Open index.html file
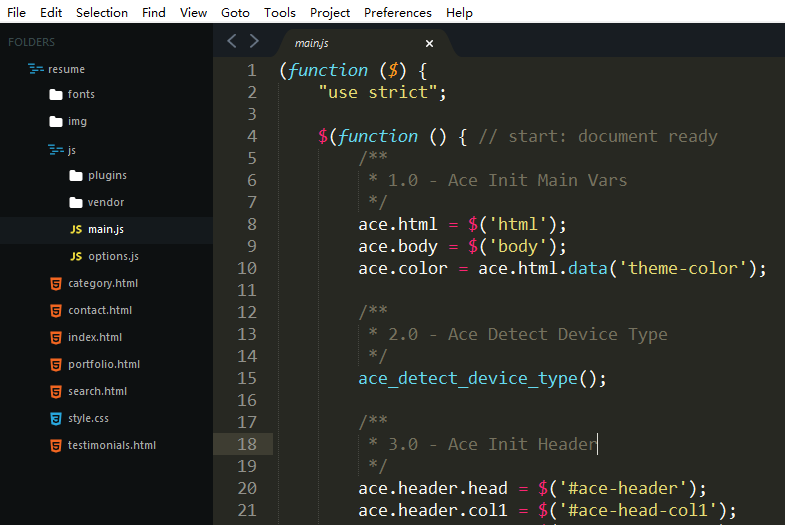The image size is (785, 525). click(95, 337)
